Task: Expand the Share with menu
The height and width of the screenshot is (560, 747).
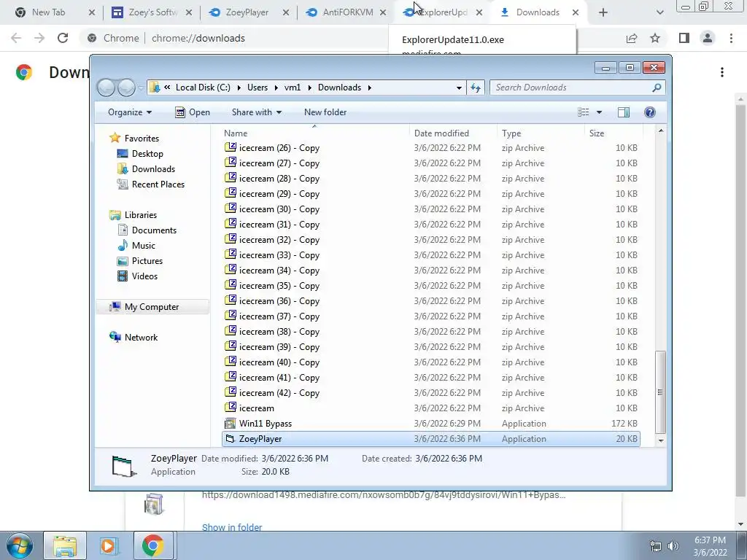Action: click(x=256, y=112)
